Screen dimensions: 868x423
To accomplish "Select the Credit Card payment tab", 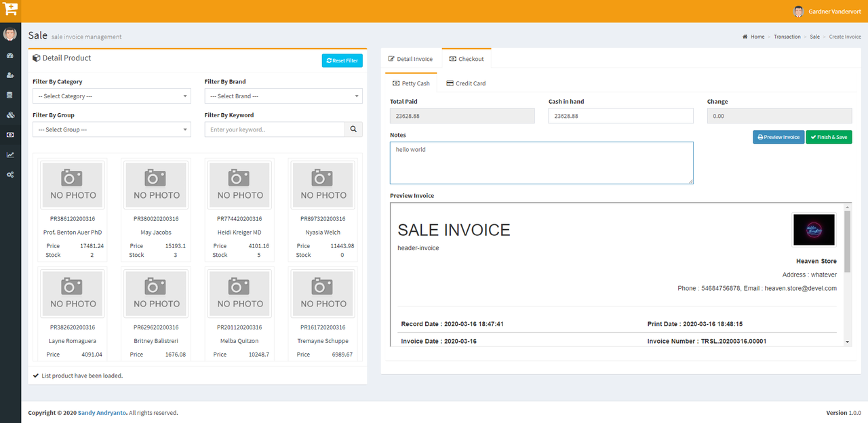I will coord(466,83).
